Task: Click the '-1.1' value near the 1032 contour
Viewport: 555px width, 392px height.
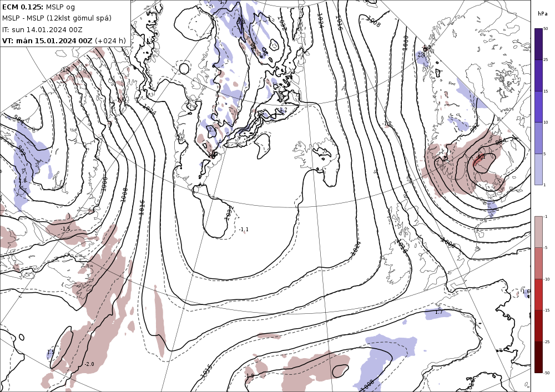Action: pyautogui.click(x=244, y=230)
